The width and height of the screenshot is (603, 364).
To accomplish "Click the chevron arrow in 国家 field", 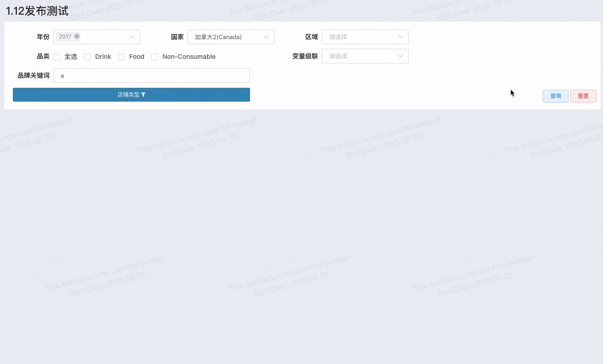I will [x=266, y=37].
